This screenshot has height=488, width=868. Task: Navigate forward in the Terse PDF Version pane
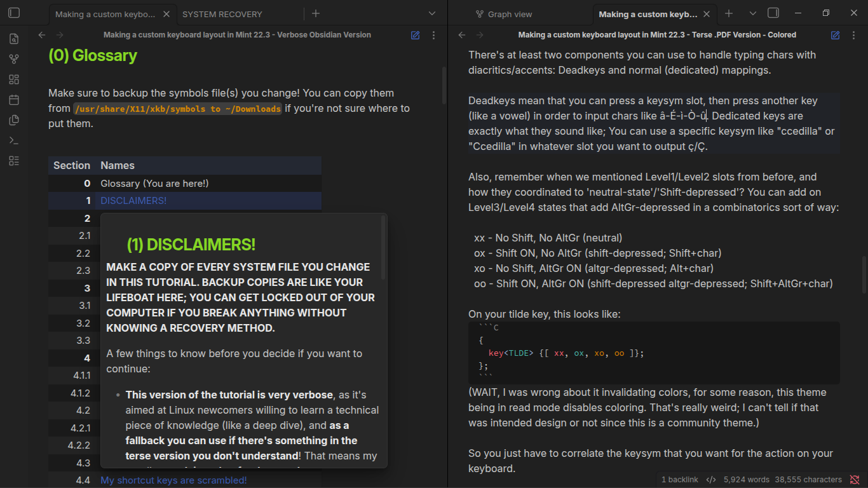480,36
